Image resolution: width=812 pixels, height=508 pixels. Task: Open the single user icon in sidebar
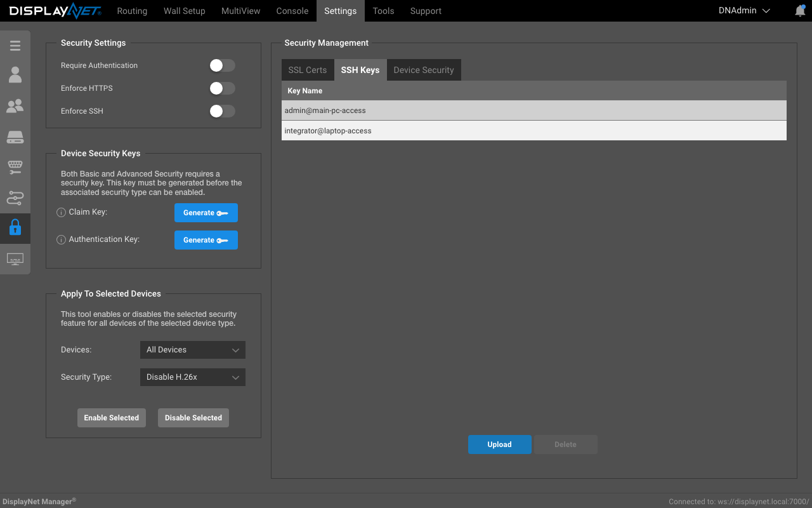(15, 75)
